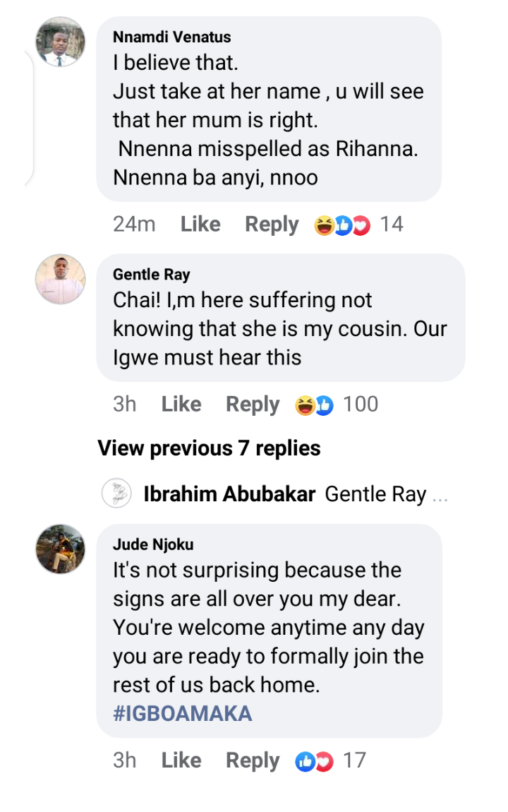This screenshot has height=812, width=508.
Task: Like Jude Njoku's comment
Action: tap(181, 760)
